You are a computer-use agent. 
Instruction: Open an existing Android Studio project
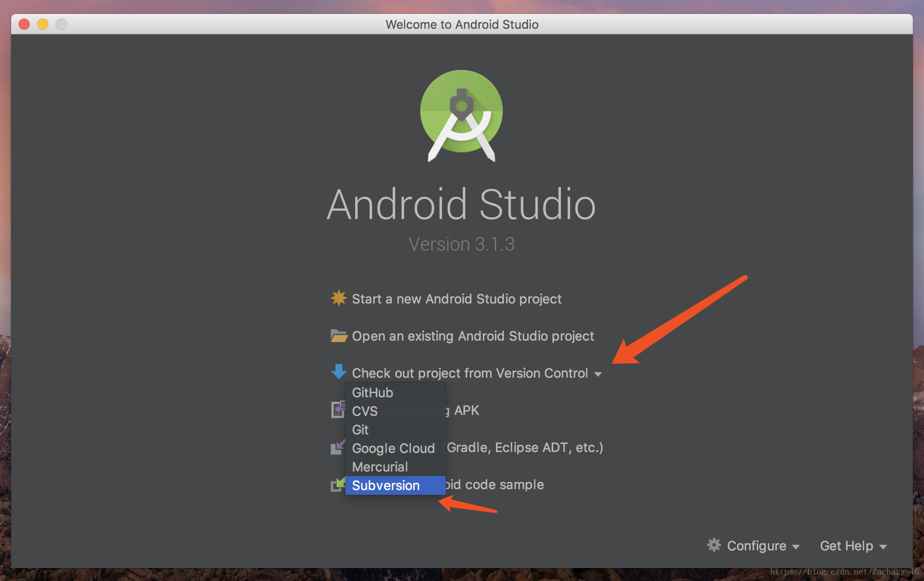pos(473,336)
